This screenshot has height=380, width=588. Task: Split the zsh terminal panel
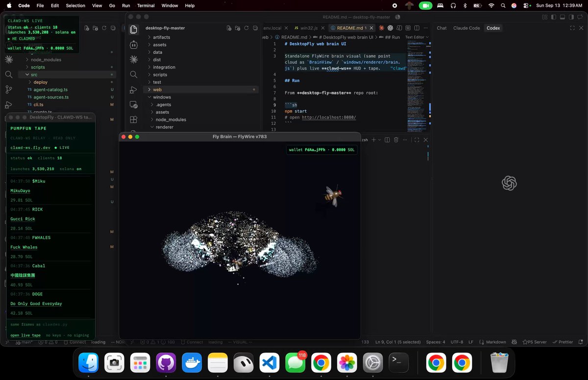387,140
